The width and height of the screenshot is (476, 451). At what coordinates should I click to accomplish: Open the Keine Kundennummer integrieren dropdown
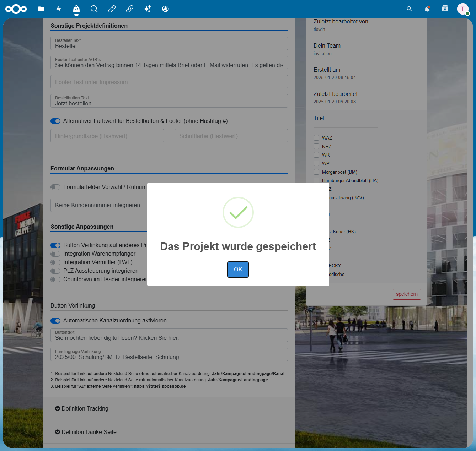[99, 205]
